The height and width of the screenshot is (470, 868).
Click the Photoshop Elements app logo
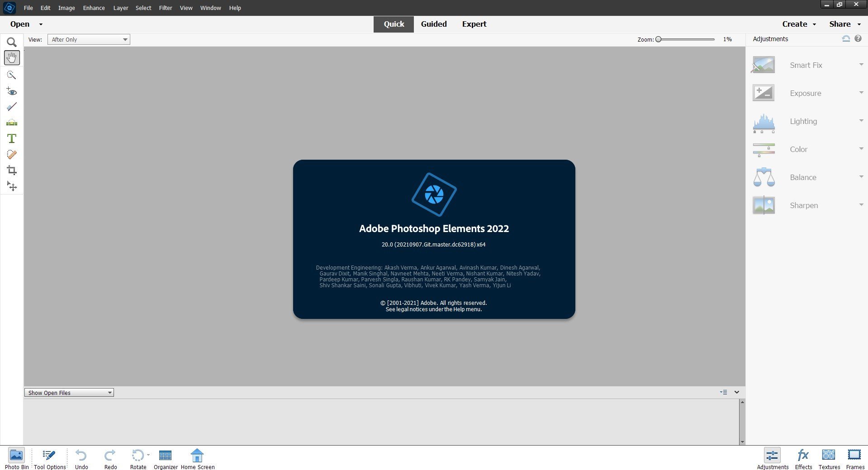click(9, 8)
